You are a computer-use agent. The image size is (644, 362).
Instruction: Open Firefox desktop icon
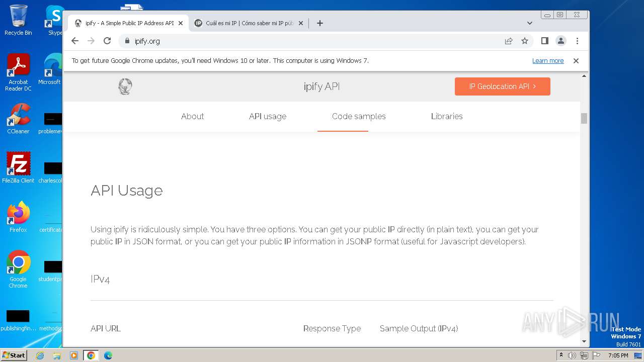coord(18,217)
